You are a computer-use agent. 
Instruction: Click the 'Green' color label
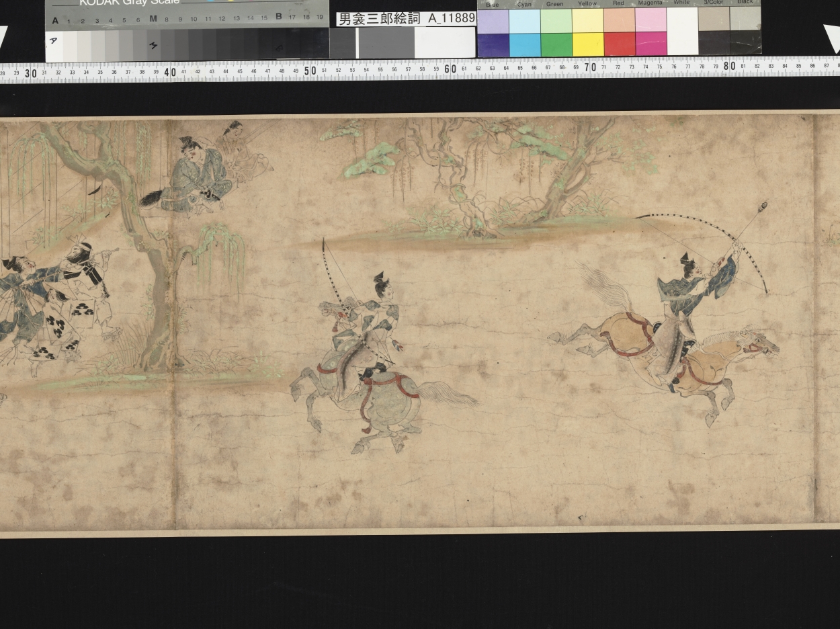point(555,4)
